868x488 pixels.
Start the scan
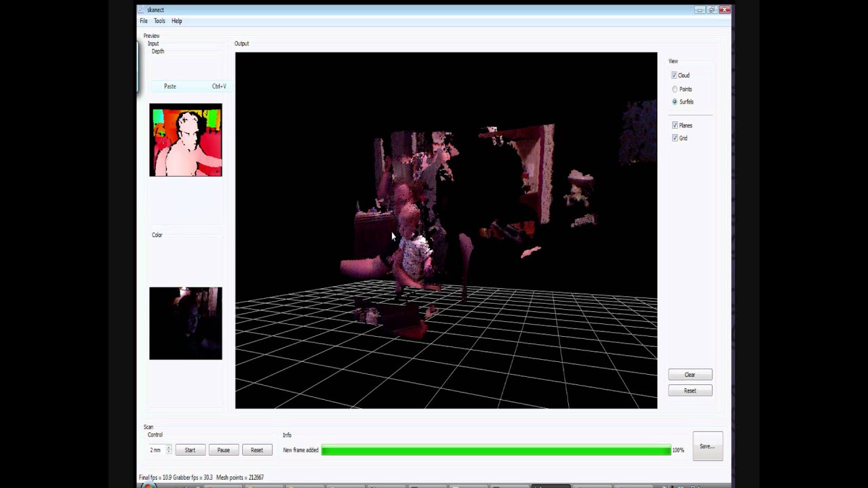[190, 450]
